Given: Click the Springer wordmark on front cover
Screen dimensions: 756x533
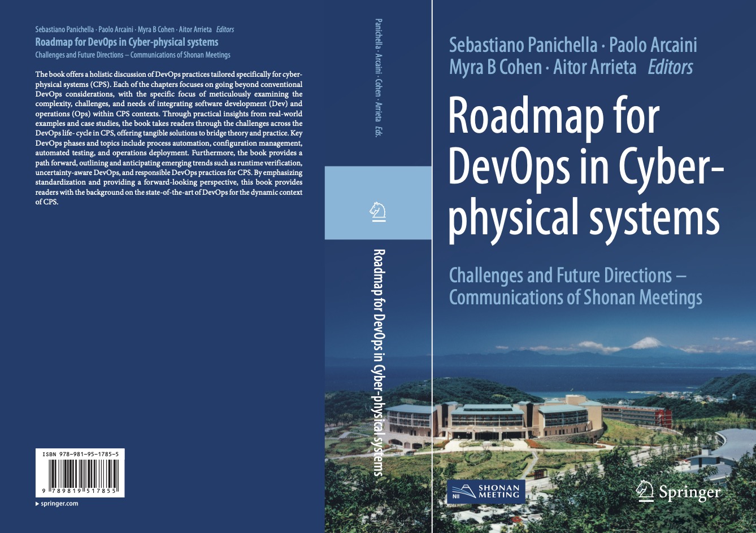Looking at the screenshot, I should [690, 493].
